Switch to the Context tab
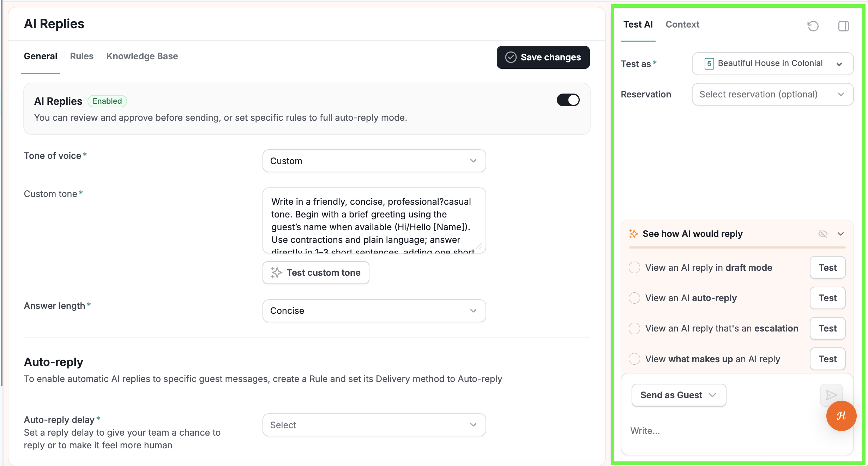Screen dimensions: 868x466 click(x=682, y=24)
